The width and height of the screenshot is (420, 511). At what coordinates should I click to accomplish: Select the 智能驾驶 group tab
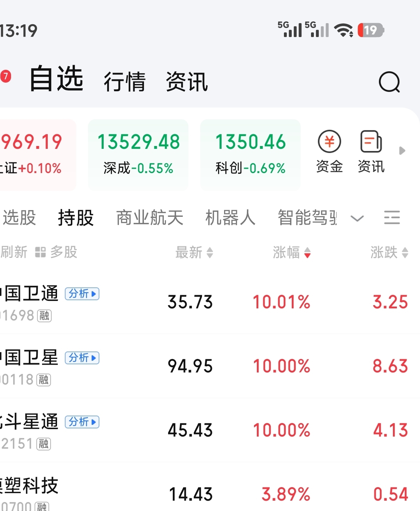(x=307, y=218)
